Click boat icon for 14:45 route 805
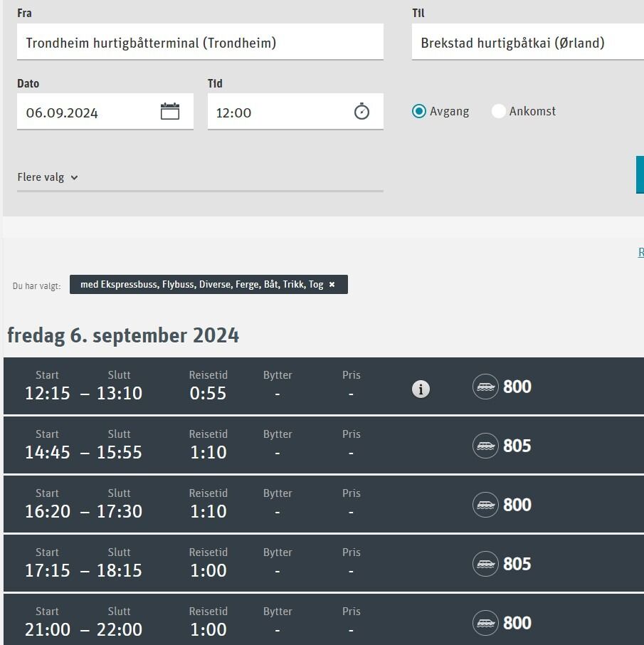644x645 pixels. (485, 446)
